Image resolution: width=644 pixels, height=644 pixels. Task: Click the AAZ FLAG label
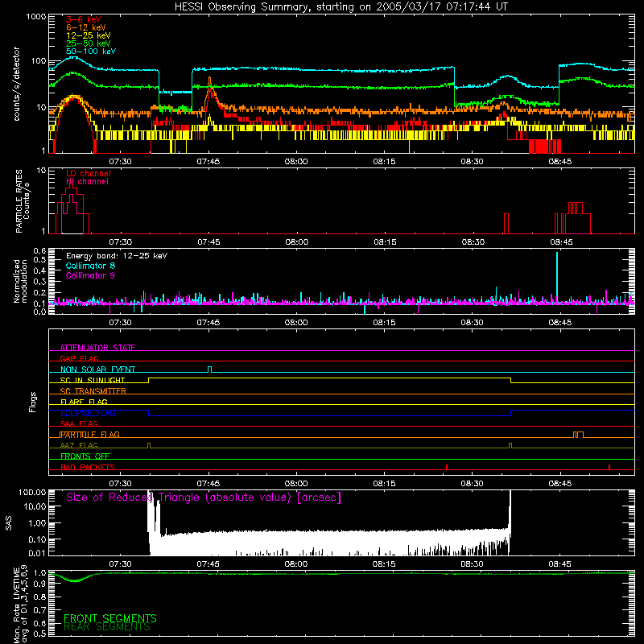tap(79, 445)
